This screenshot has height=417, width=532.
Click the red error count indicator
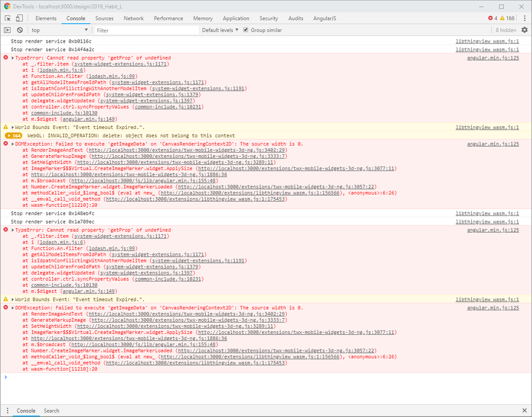coord(493,18)
